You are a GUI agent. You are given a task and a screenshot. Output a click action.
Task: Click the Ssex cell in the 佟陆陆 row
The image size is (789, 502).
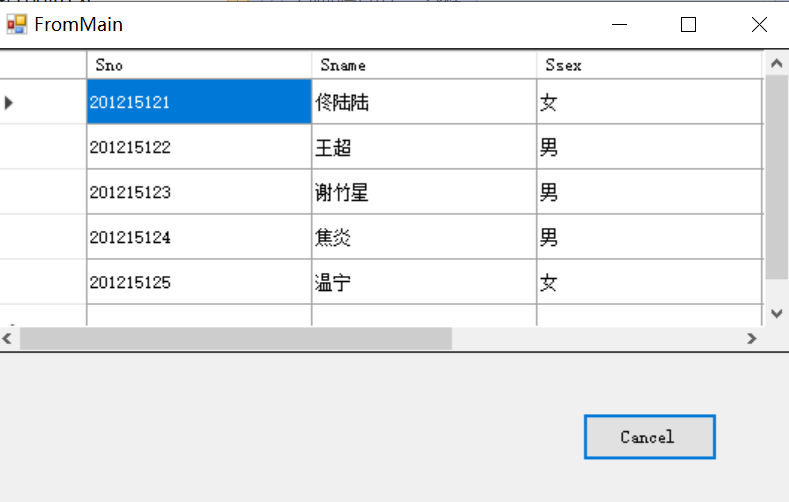coord(650,102)
